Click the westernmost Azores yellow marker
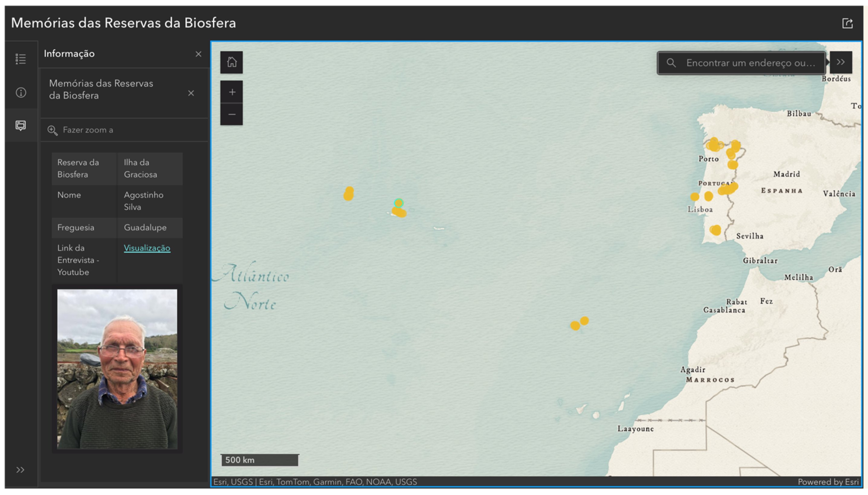 pyautogui.click(x=348, y=196)
